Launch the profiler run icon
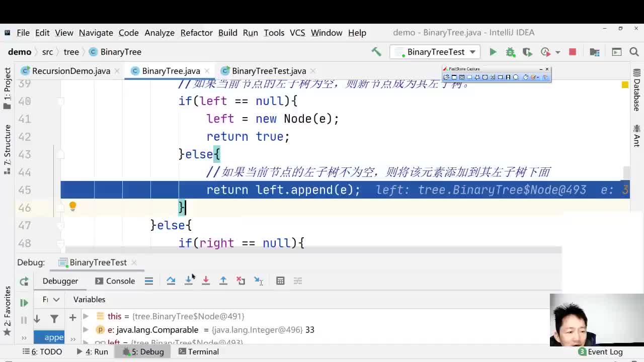The height and width of the screenshot is (362, 644). click(545, 52)
